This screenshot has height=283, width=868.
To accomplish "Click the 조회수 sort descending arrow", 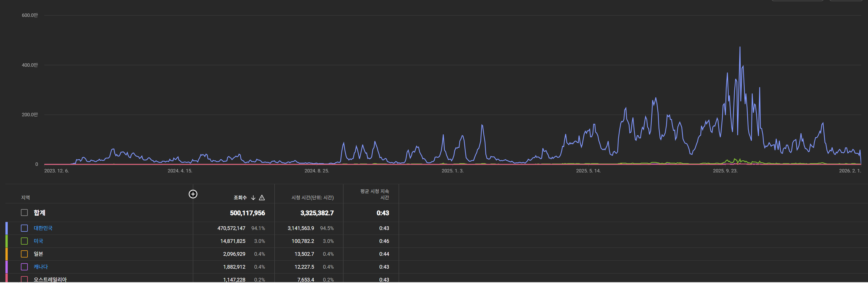I will click(x=253, y=198).
